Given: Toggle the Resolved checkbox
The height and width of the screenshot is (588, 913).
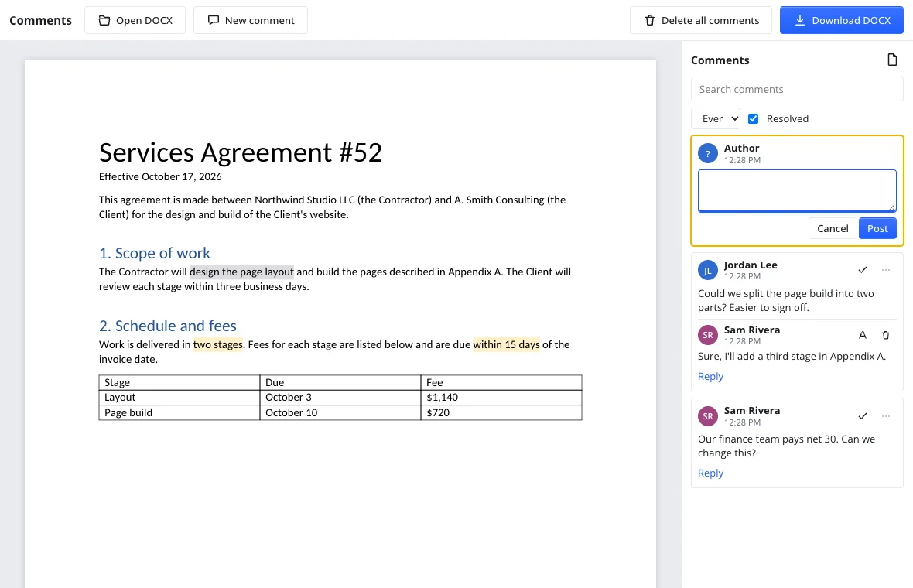Looking at the screenshot, I should pos(753,119).
